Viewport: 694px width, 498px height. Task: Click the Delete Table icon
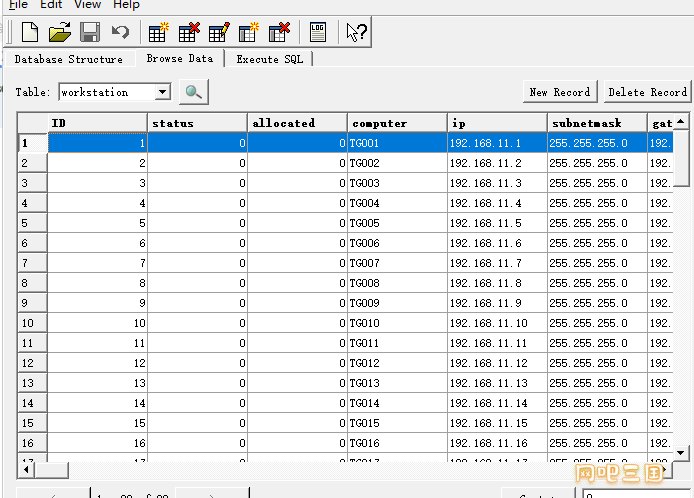pyautogui.click(x=189, y=32)
